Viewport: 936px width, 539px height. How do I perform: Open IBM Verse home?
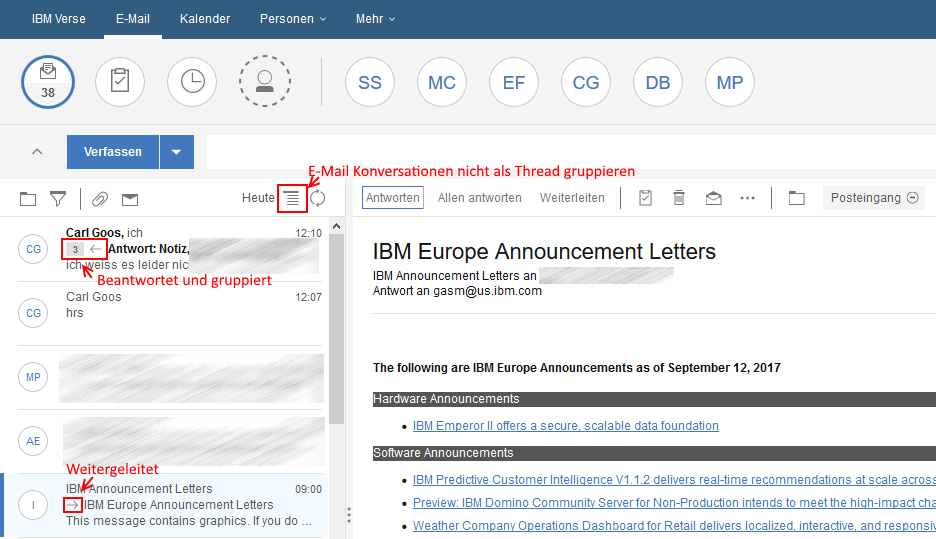(x=58, y=19)
